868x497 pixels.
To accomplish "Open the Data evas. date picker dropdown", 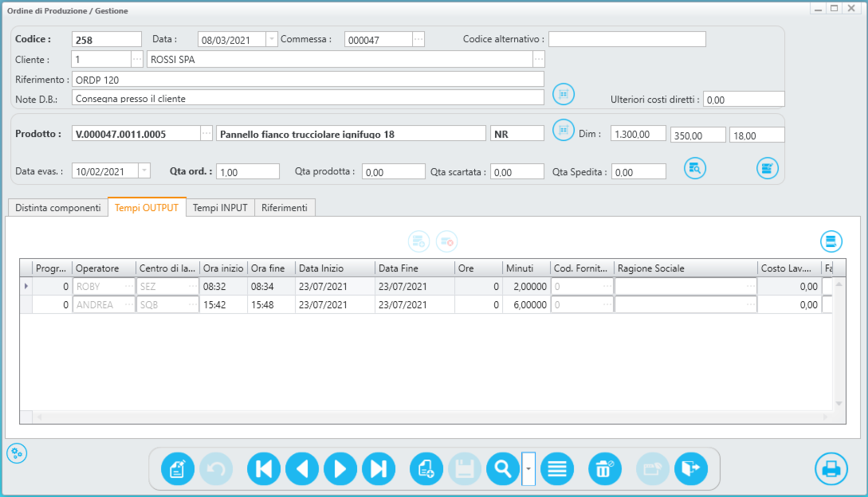I will 144,170.
